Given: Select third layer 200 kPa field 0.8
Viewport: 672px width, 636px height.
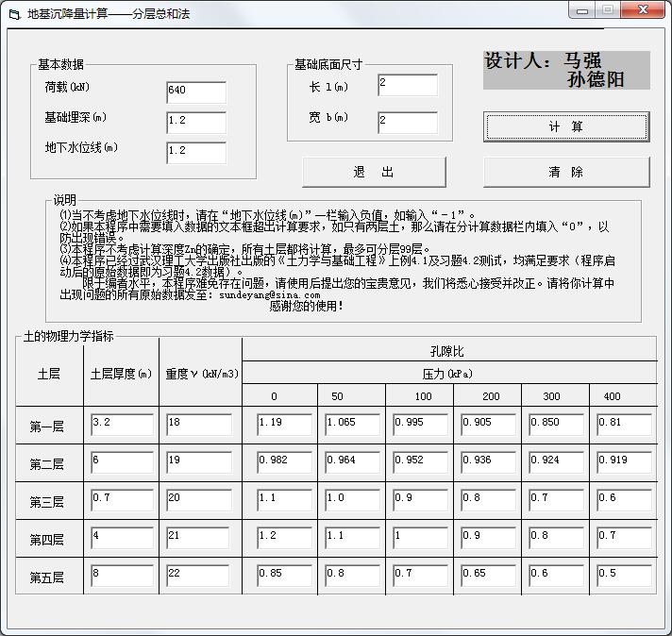Looking at the screenshot, I should point(489,500).
